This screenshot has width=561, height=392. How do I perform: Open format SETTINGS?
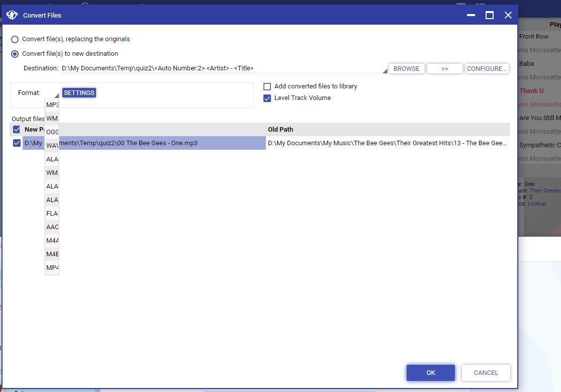pos(79,93)
